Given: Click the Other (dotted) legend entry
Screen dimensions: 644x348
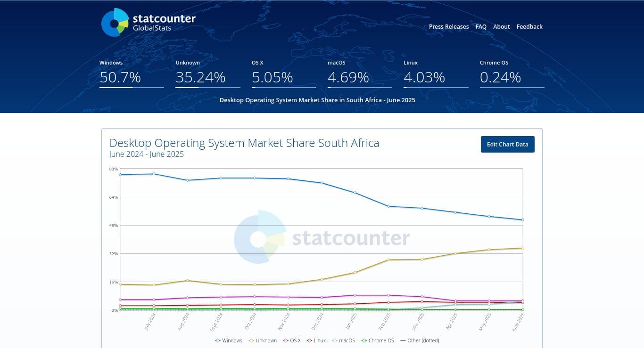Looking at the screenshot, I should [420, 340].
